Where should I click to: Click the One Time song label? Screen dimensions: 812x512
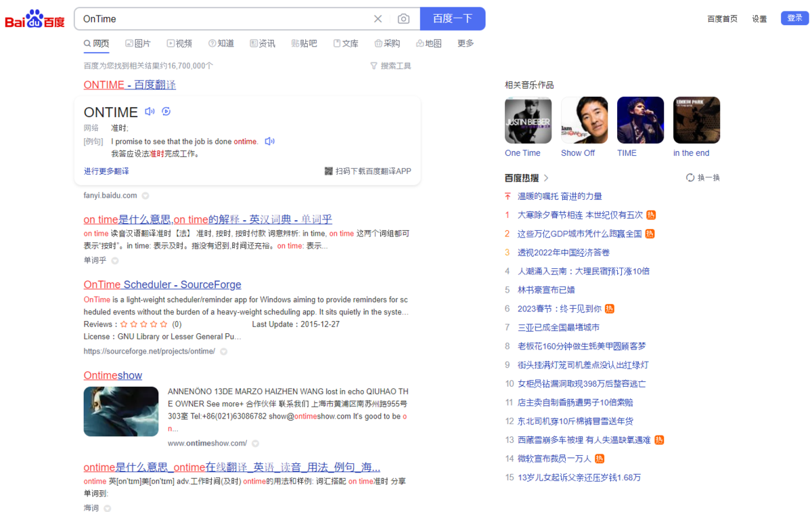[522, 153]
